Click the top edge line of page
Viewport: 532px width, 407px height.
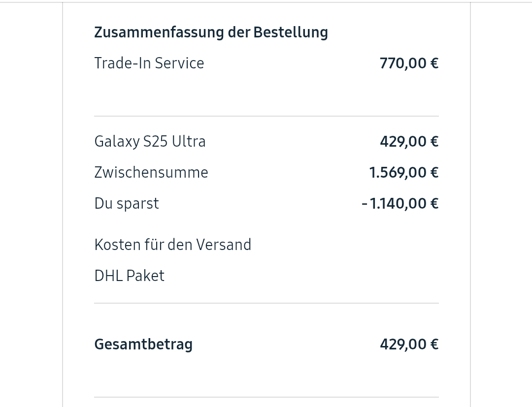coord(266,2)
